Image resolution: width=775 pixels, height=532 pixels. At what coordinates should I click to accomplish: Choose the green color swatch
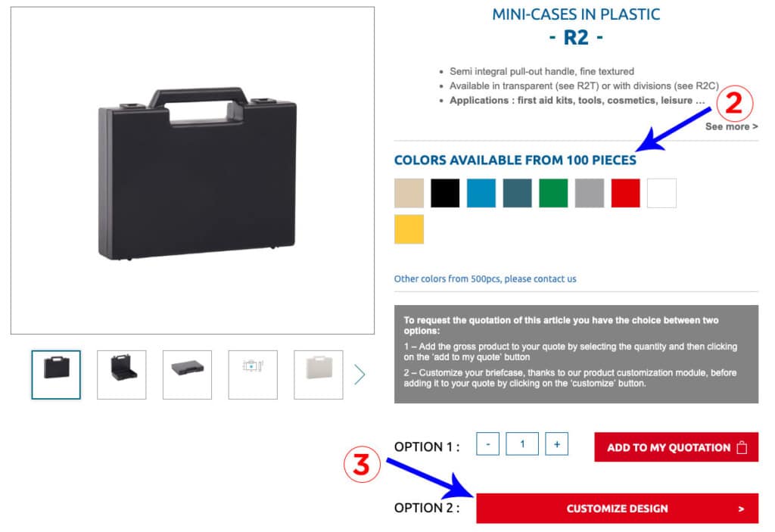pos(553,193)
